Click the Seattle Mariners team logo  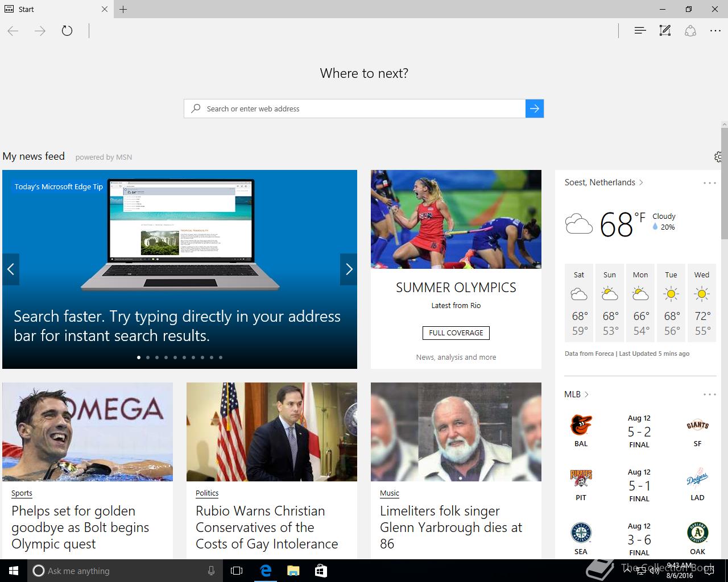(581, 533)
